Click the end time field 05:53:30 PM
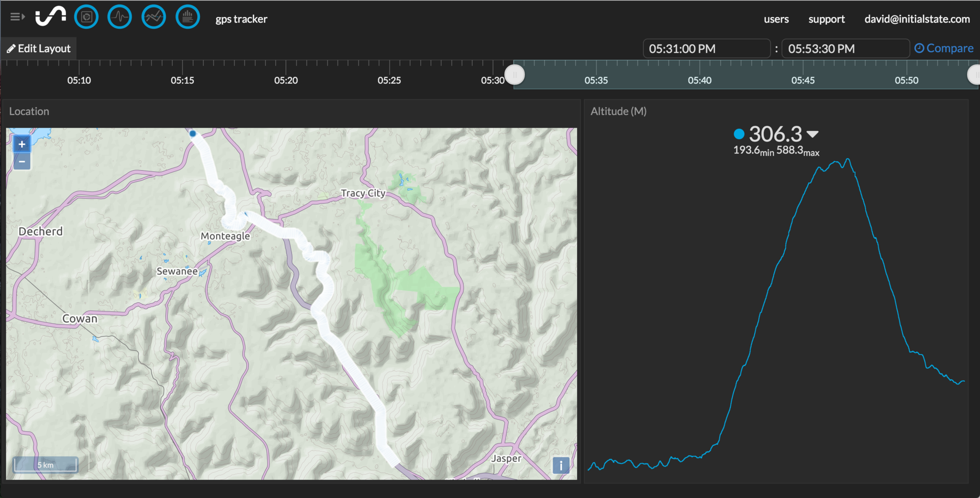Viewport: 980px width, 498px height. pos(845,49)
